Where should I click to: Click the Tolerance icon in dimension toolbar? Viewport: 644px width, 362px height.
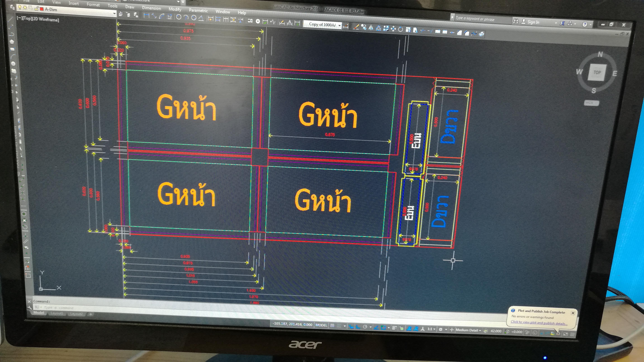[250, 21]
